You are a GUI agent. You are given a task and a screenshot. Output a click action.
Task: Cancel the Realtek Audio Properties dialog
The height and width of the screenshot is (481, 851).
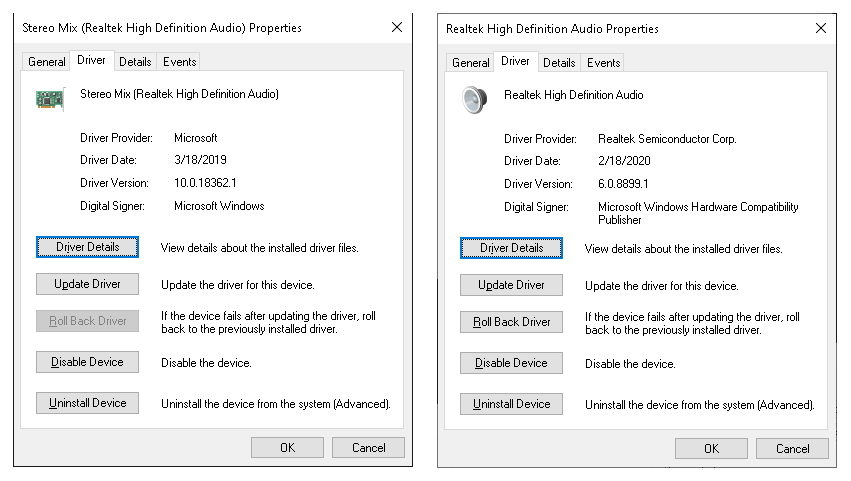792,449
